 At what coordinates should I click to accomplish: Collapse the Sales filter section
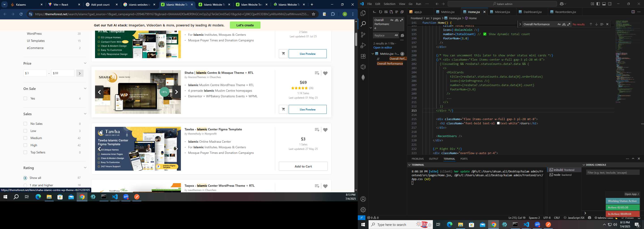point(85,114)
